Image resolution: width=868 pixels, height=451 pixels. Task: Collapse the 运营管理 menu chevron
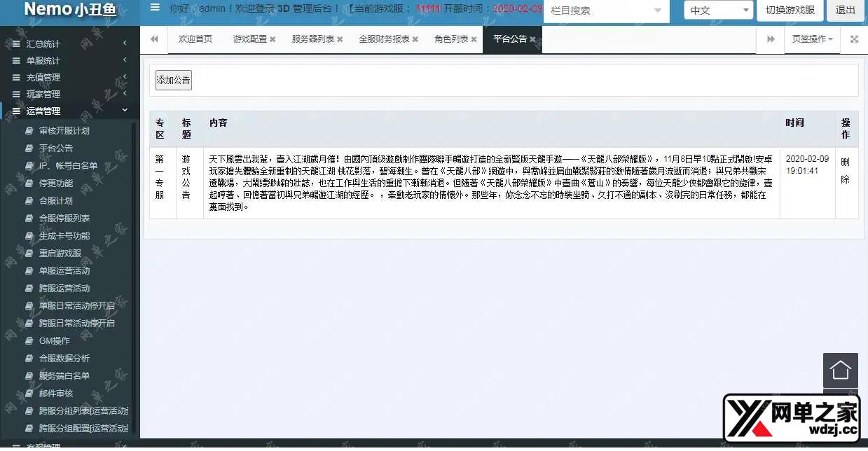pyautogui.click(x=124, y=110)
